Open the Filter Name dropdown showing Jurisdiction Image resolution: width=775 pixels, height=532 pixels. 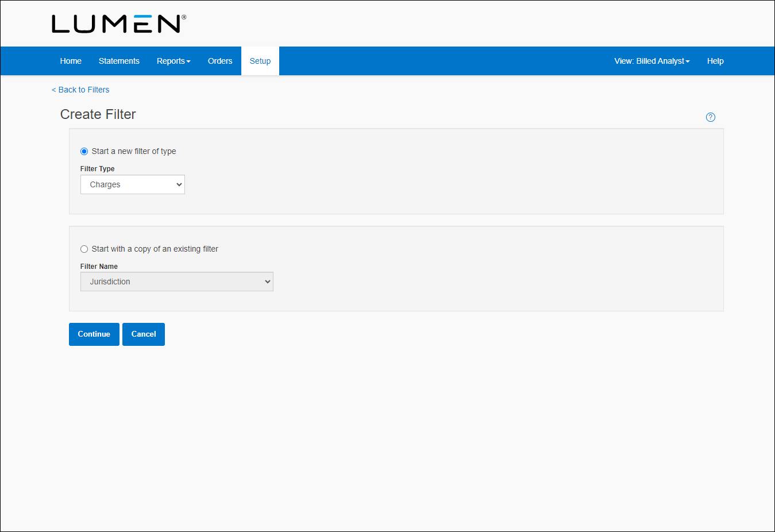(x=177, y=282)
